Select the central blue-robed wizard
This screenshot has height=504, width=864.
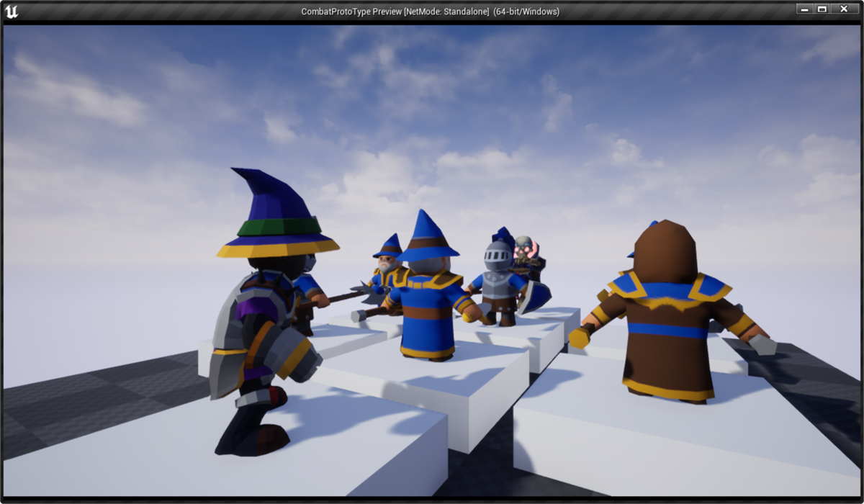430,286
